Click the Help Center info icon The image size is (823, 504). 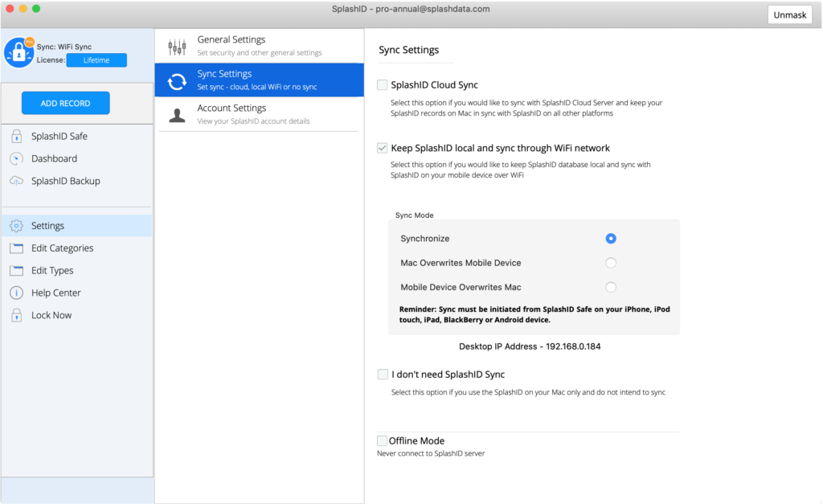click(16, 293)
